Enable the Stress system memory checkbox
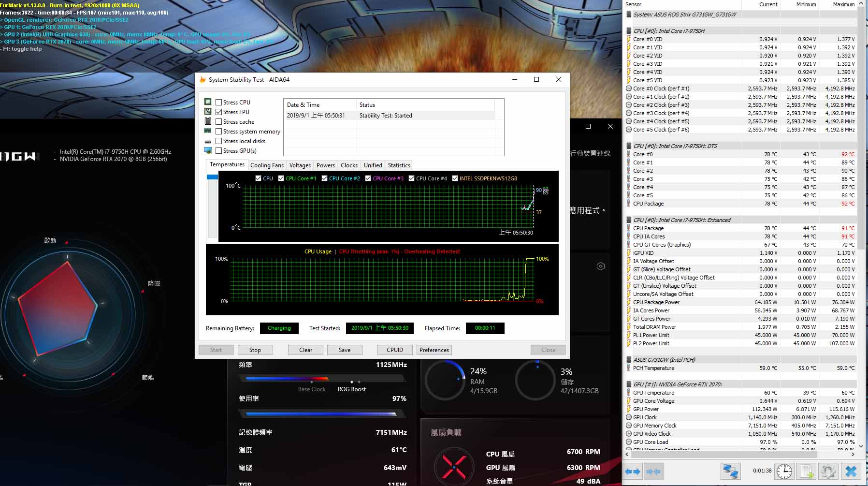 [219, 131]
